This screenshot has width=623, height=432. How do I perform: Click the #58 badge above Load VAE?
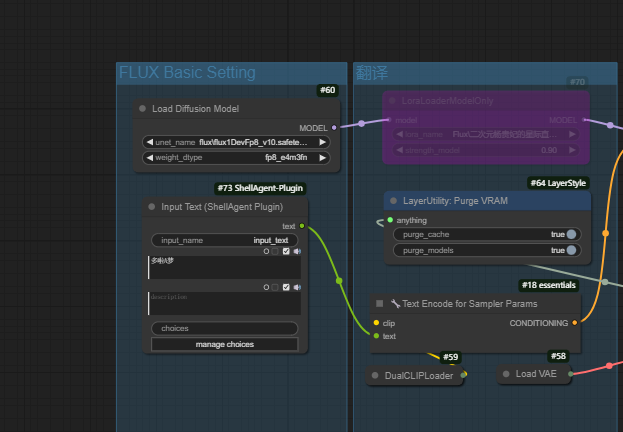point(558,356)
